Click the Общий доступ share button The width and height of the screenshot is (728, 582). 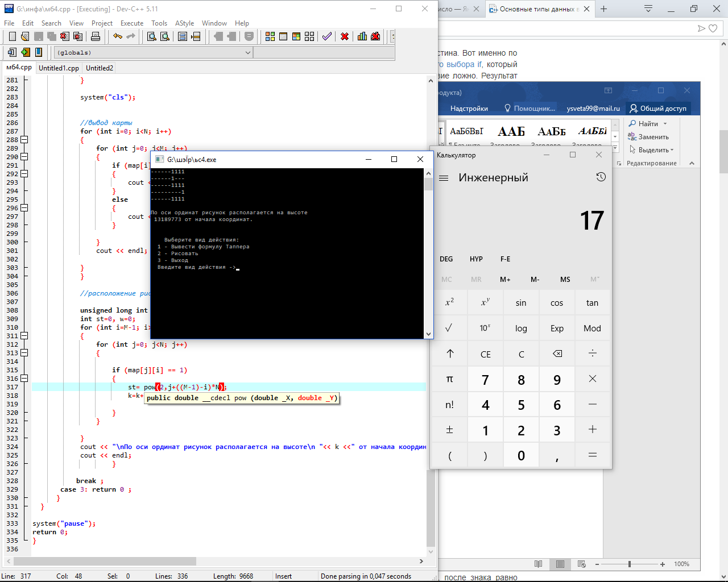point(657,109)
